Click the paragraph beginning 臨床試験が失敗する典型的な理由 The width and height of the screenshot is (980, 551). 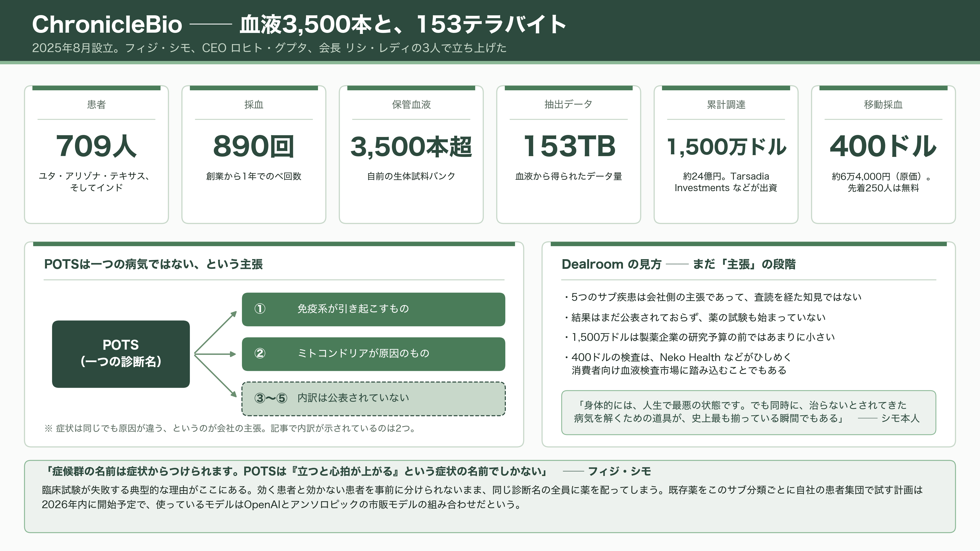[x=482, y=497]
